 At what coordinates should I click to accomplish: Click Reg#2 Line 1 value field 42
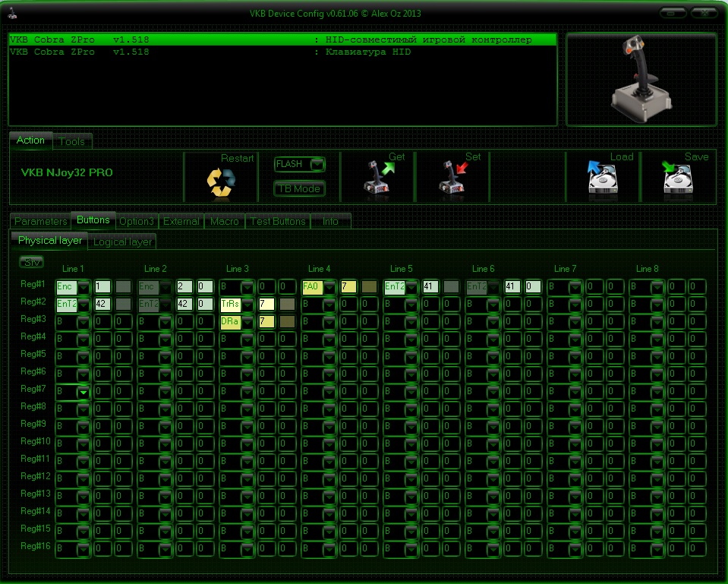click(x=102, y=305)
